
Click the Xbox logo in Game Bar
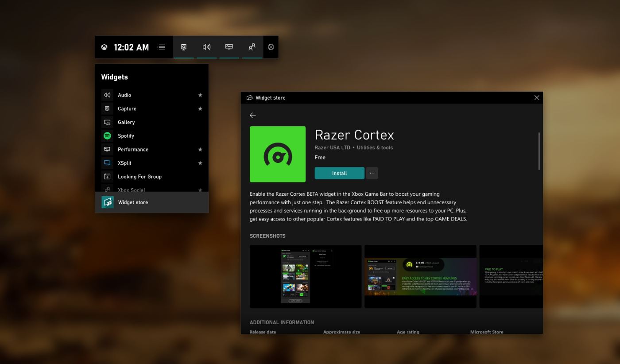click(x=104, y=47)
